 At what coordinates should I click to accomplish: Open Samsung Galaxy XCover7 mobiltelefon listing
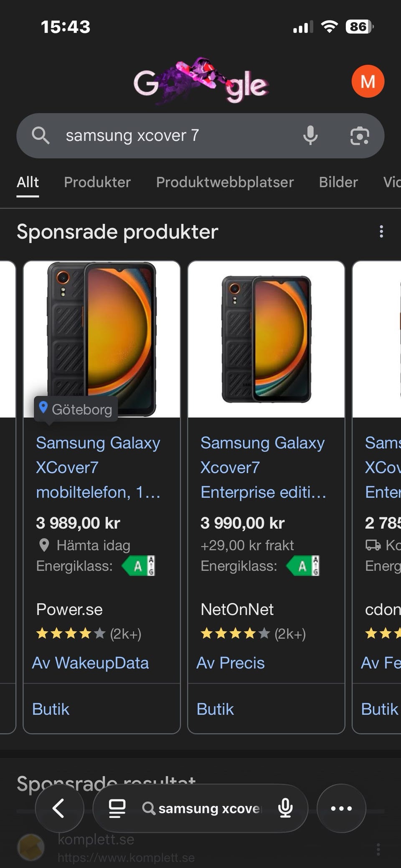[98, 467]
